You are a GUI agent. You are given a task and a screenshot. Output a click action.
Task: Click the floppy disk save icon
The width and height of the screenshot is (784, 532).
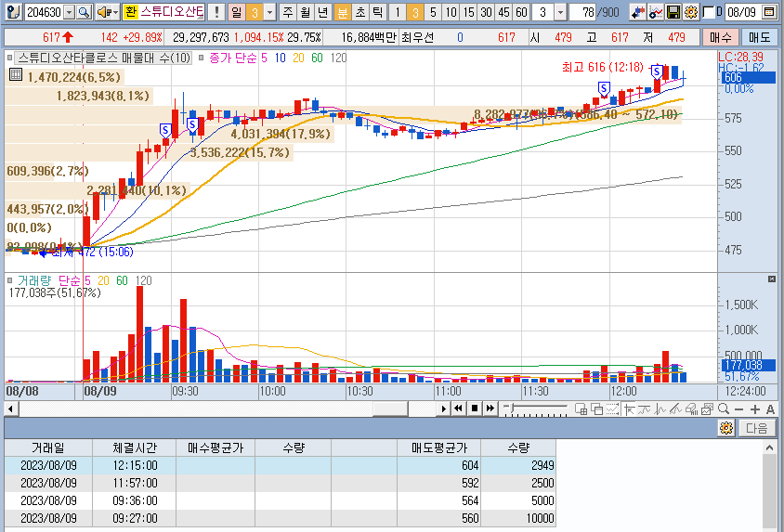point(673,12)
